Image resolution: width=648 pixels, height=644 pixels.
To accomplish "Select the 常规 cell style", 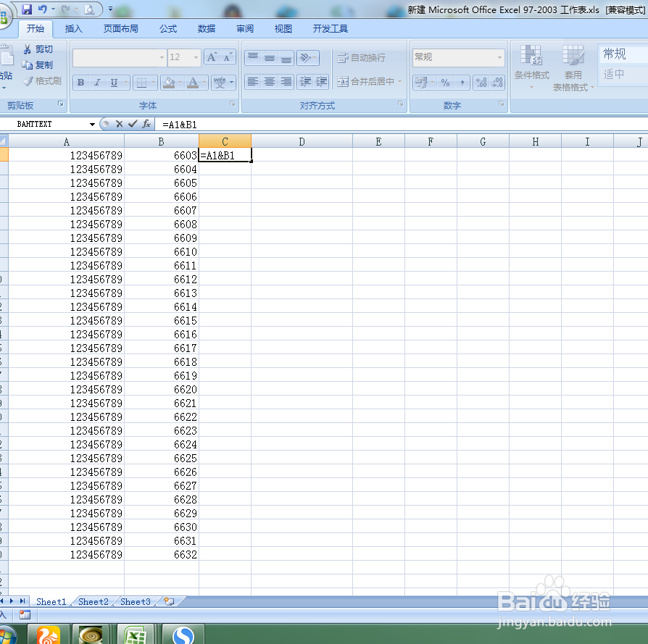I will [623, 54].
